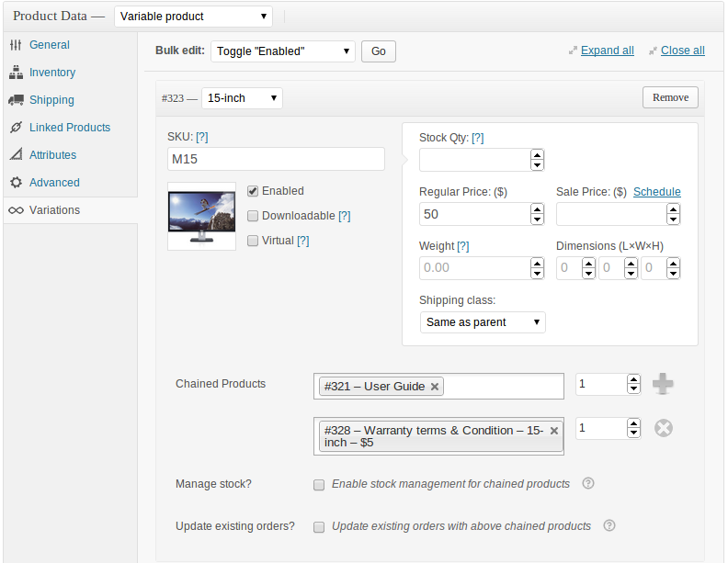This screenshot has height=563, width=728.
Task: Open the Variable product type dropdown
Action: [x=193, y=17]
